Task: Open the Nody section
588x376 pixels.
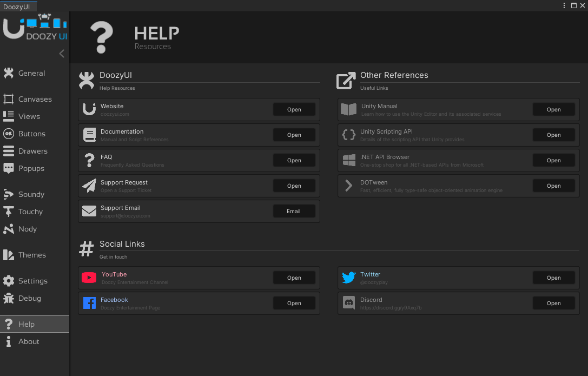Action: [27, 229]
